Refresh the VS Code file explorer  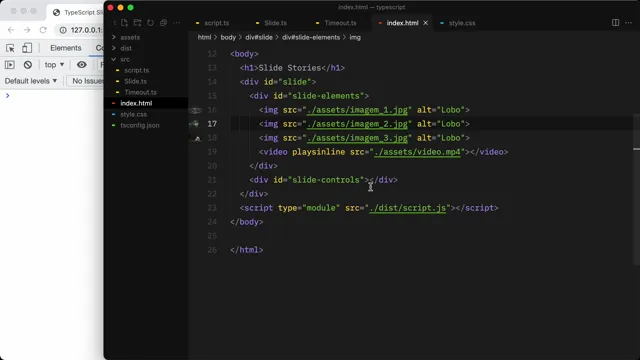pos(151,23)
